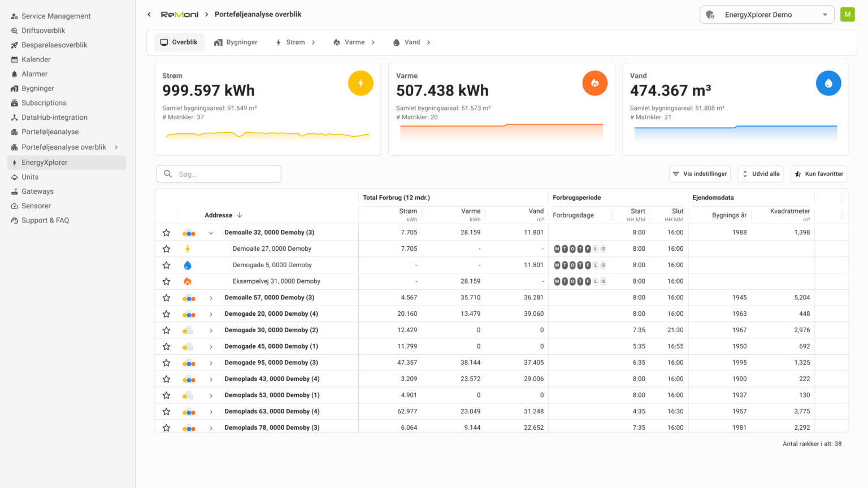Viewport: 868px width, 488px height.
Task: Click the Vis indstillinger button
Action: click(x=700, y=174)
